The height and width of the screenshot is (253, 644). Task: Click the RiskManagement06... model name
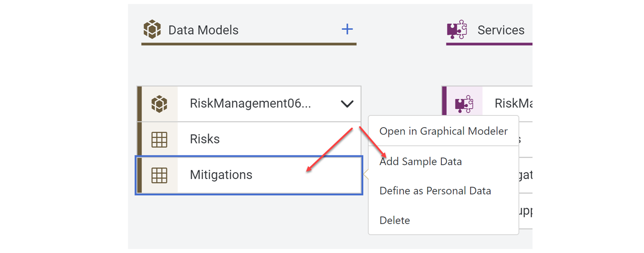[250, 103]
